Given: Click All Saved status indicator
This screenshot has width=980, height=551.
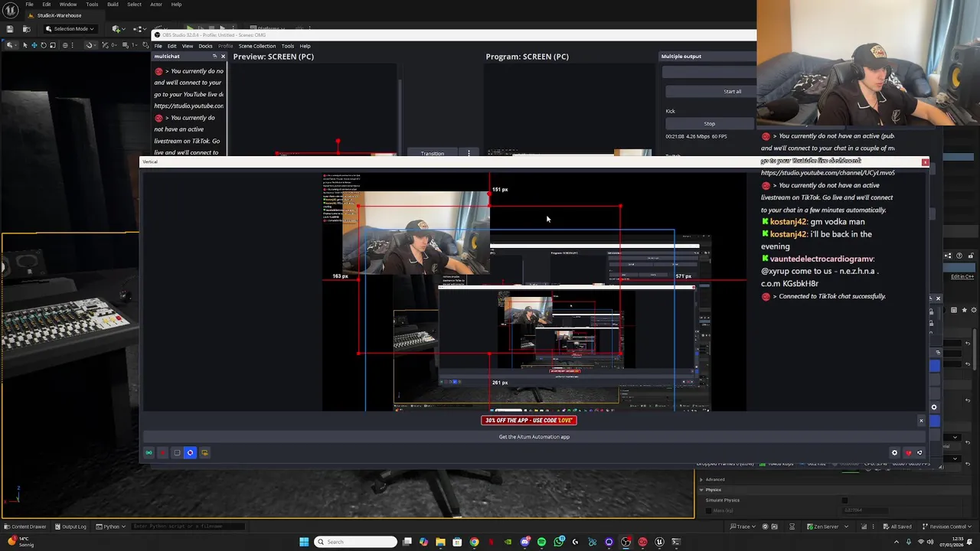Looking at the screenshot, I should pyautogui.click(x=897, y=527).
